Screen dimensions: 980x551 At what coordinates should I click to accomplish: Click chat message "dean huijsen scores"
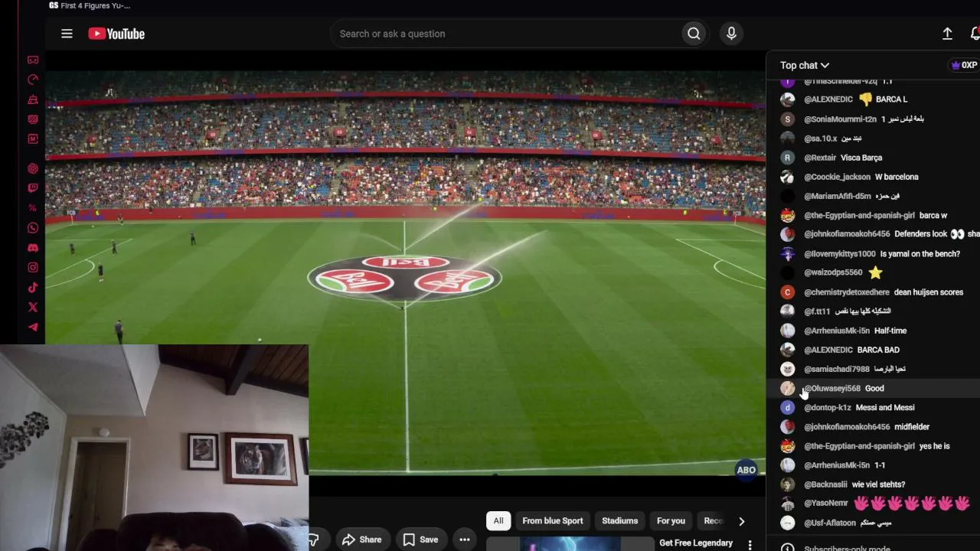[x=929, y=292]
